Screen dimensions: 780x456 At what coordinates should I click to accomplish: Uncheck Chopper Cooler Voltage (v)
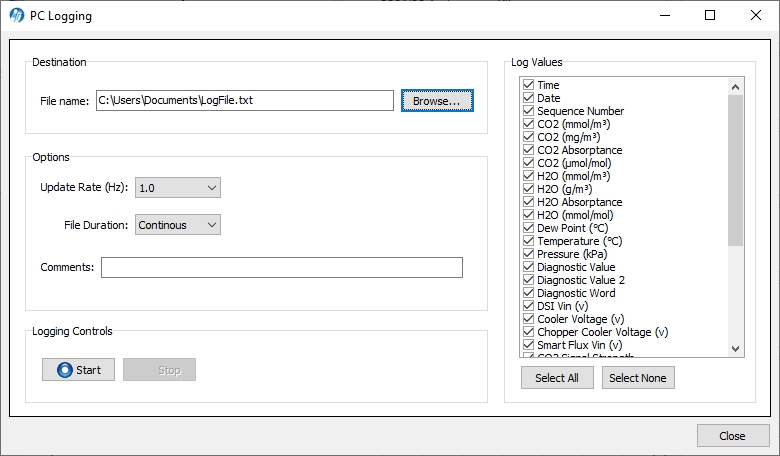tap(528, 332)
